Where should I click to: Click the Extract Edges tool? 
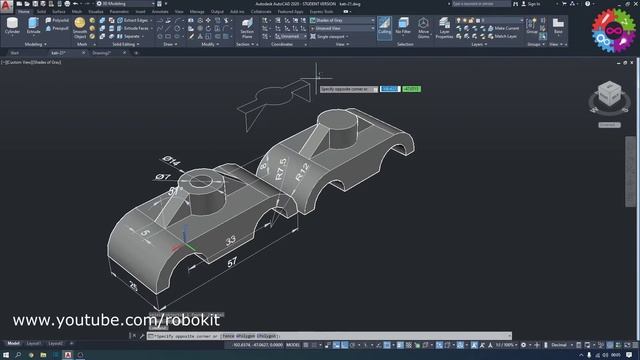coord(133,20)
